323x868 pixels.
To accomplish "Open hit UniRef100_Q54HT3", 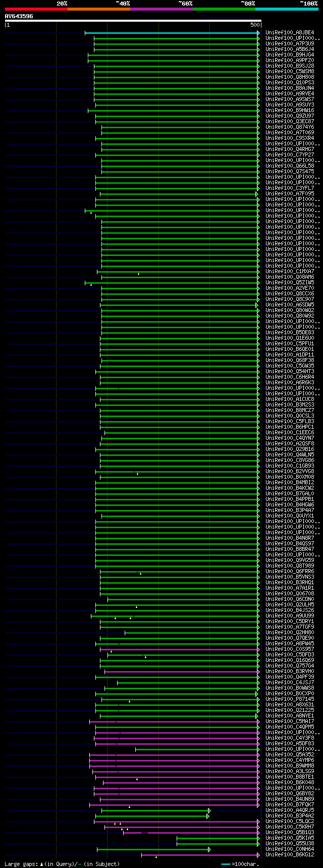I will point(290,372).
